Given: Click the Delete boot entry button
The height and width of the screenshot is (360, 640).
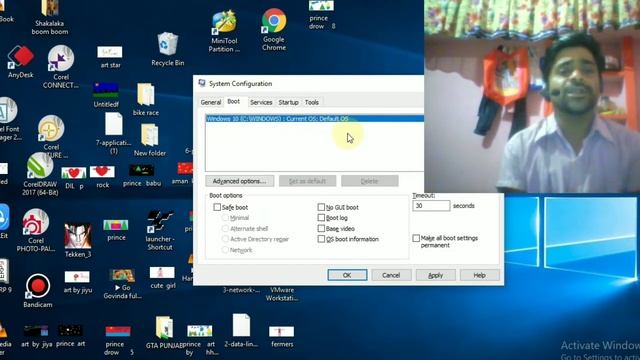Looking at the screenshot, I should 369,181.
